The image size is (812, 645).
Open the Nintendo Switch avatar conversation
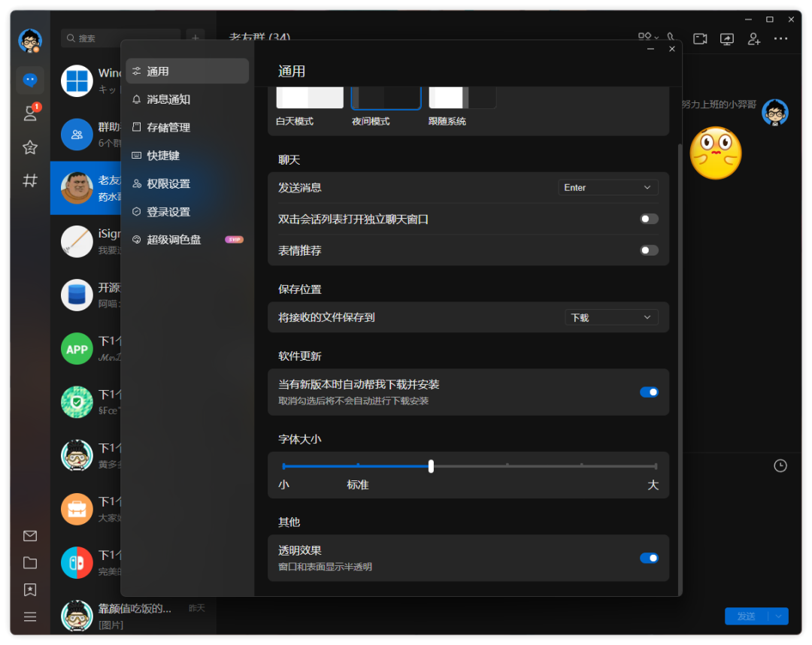click(77, 563)
